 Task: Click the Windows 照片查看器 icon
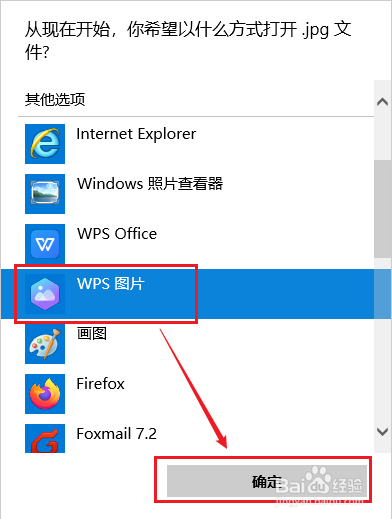[45, 194]
